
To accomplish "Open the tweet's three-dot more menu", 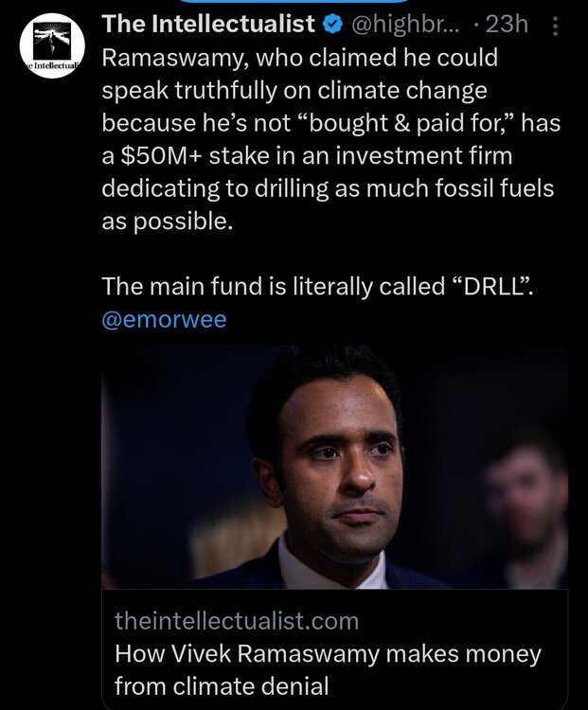I will 556,25.
